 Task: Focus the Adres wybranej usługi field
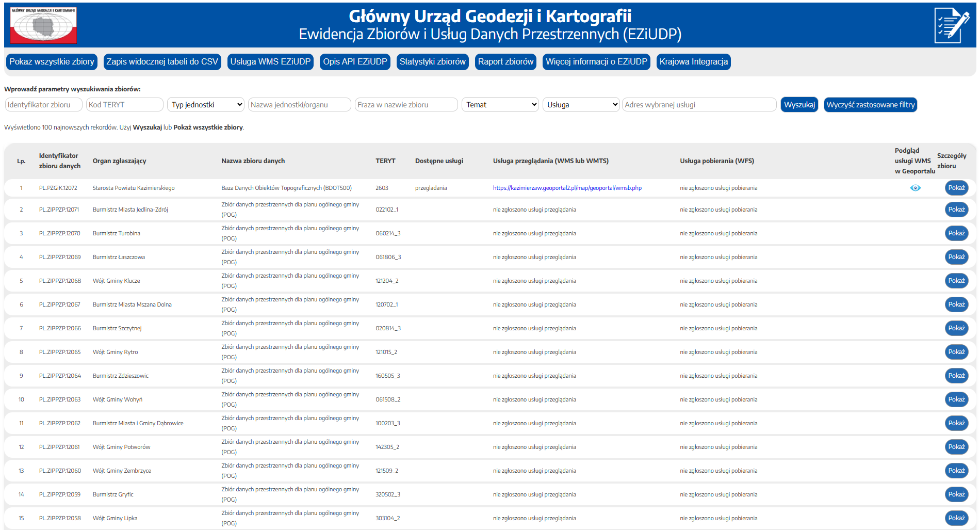pos(699,105)
